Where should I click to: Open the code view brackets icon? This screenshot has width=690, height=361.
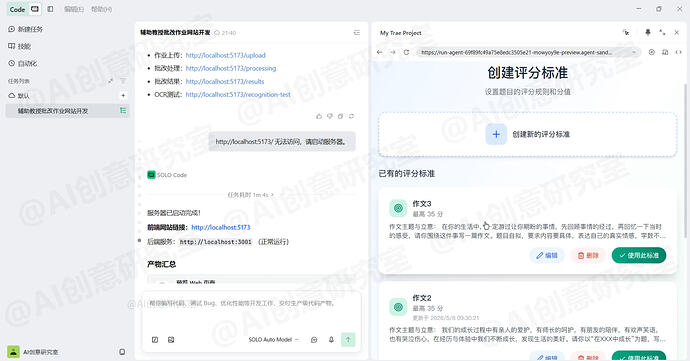point(678,52)
